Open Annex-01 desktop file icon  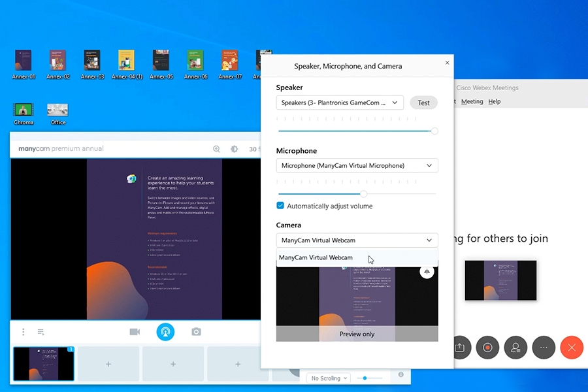pos(24,65)
